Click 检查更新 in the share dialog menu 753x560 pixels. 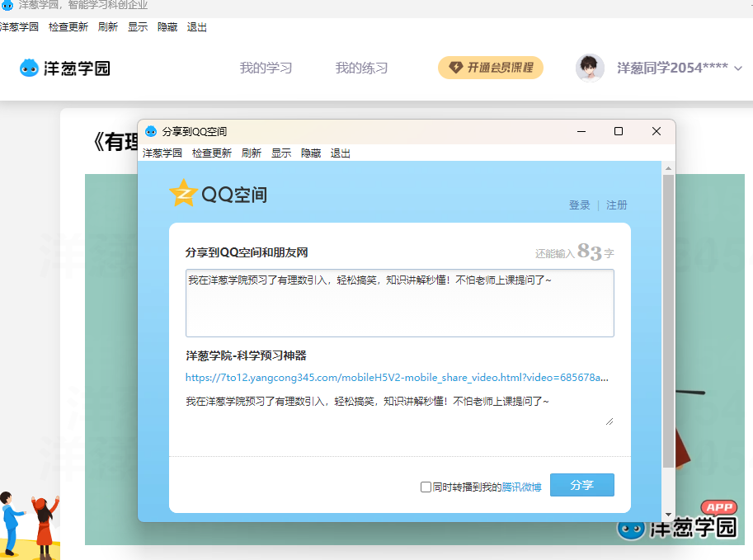[x=212, y=153]
